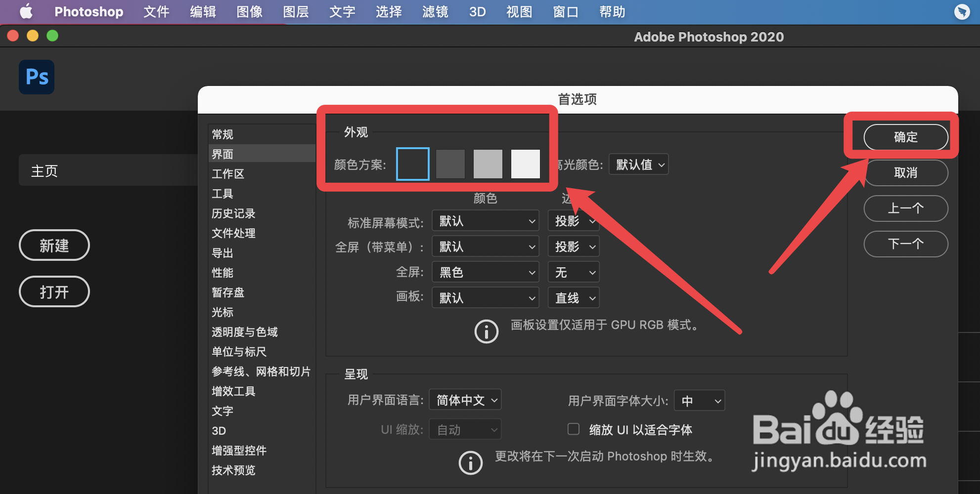Select 性能 preferences category

(x=262, y=272)
